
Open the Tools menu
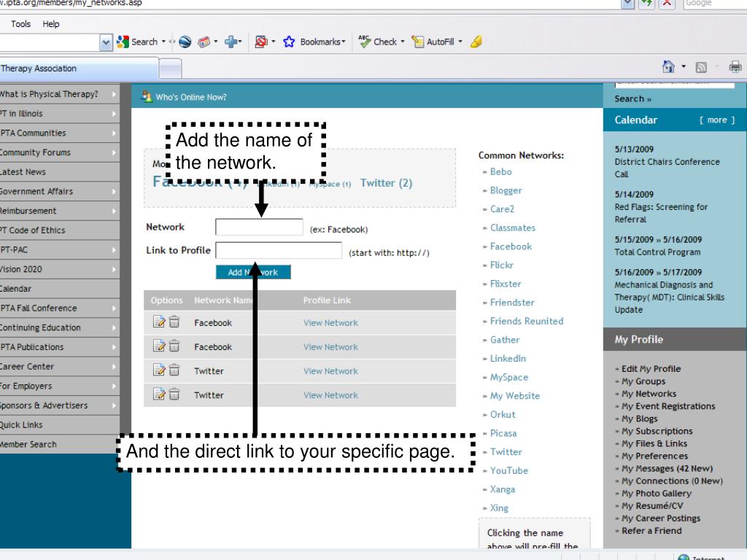[21, 24]
